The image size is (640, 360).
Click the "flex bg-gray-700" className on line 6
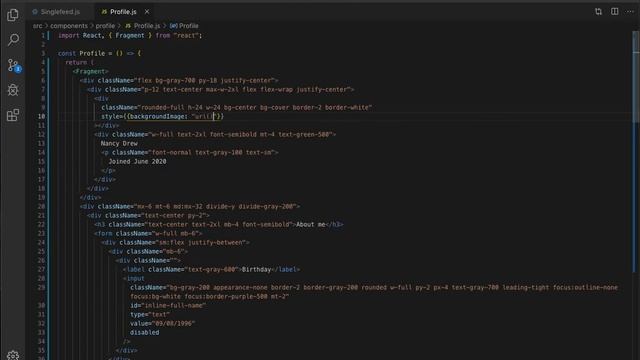(x=207, y=80)
